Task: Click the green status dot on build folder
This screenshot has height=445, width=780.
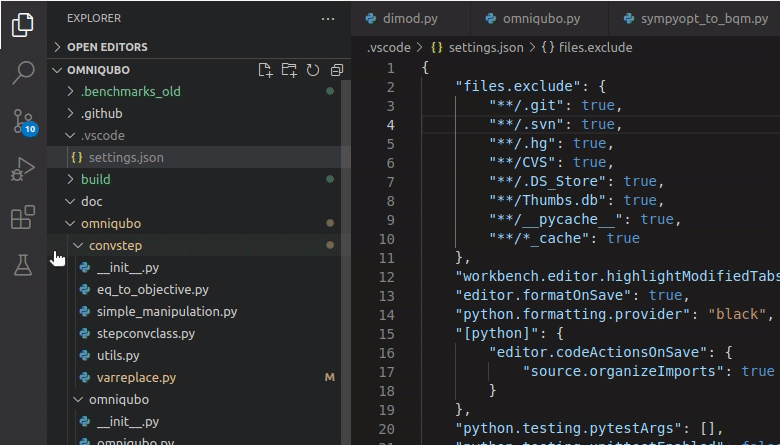Action: tap(330, 179)
